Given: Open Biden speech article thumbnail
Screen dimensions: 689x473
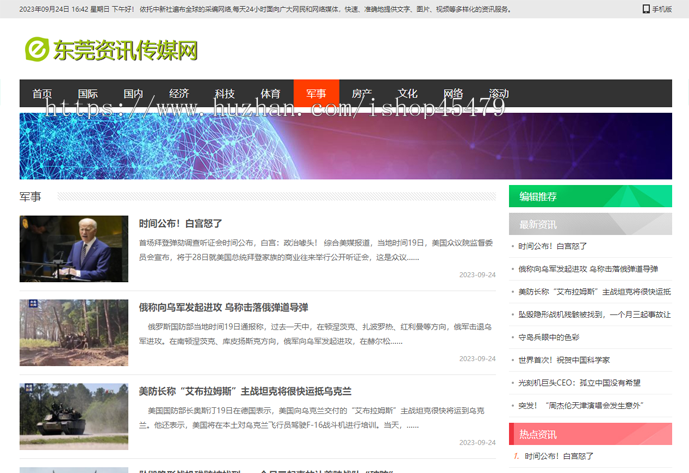Looking at the screenshot, I should (74, 249).
